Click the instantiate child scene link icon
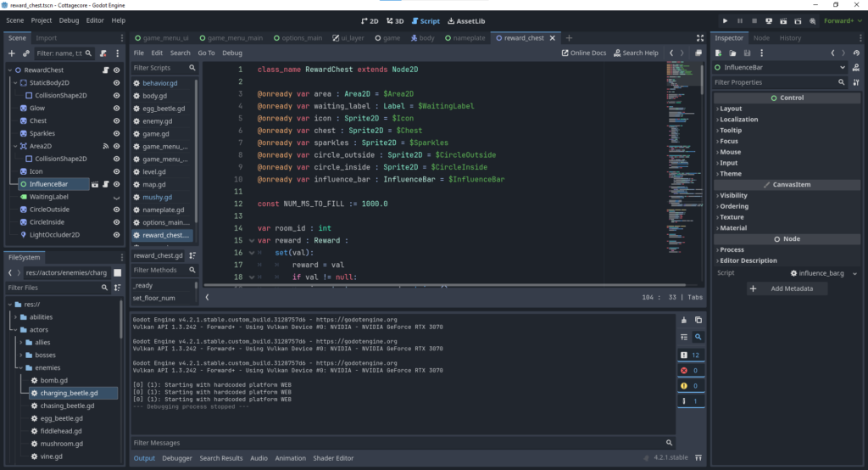868x470 pixels. coord(25,53)
